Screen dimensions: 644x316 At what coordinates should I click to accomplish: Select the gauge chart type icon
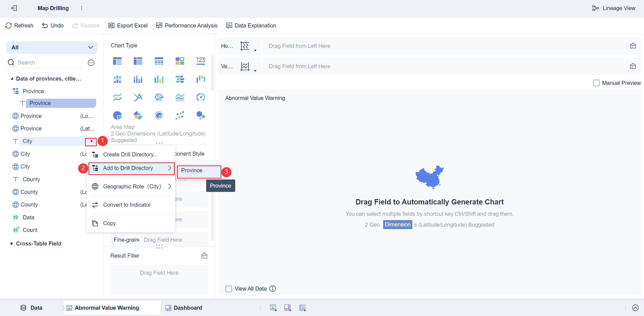[201, 97]
